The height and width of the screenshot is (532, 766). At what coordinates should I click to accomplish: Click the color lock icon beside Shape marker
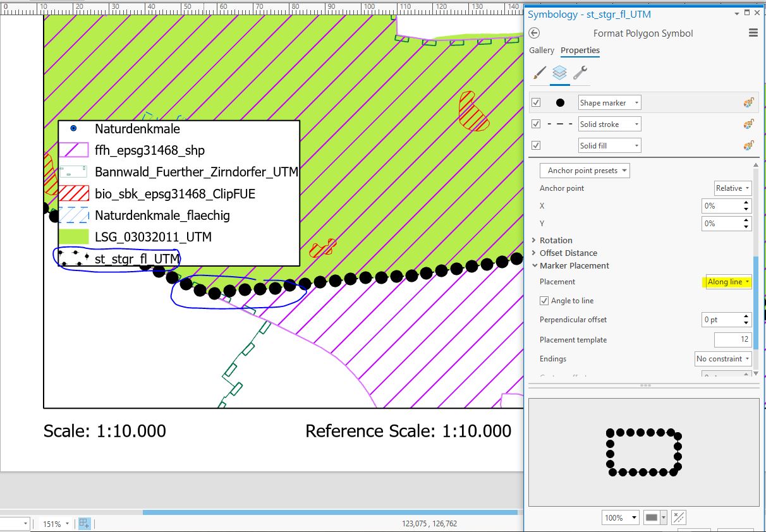tap(750, 102)
